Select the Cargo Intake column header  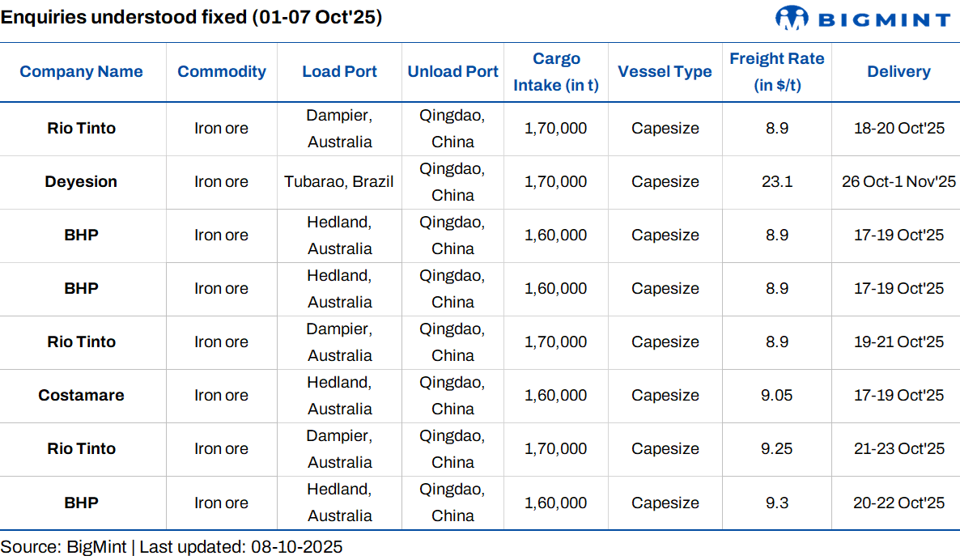556,72
